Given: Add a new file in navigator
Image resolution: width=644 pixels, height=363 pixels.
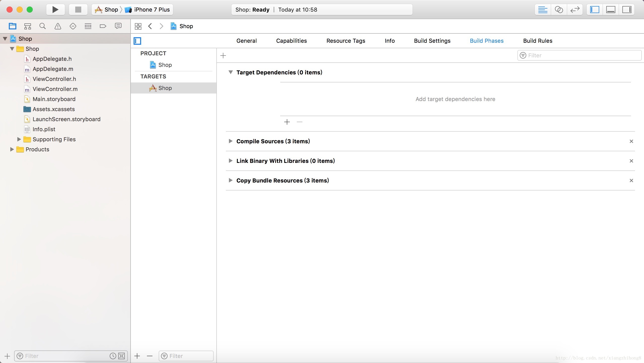Looking at the screenshot, I should (7, 356).
